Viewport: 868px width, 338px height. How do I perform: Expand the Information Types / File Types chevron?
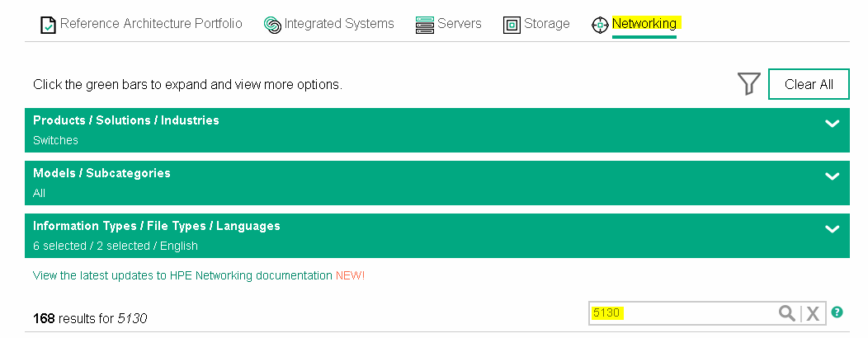(832, 228)
